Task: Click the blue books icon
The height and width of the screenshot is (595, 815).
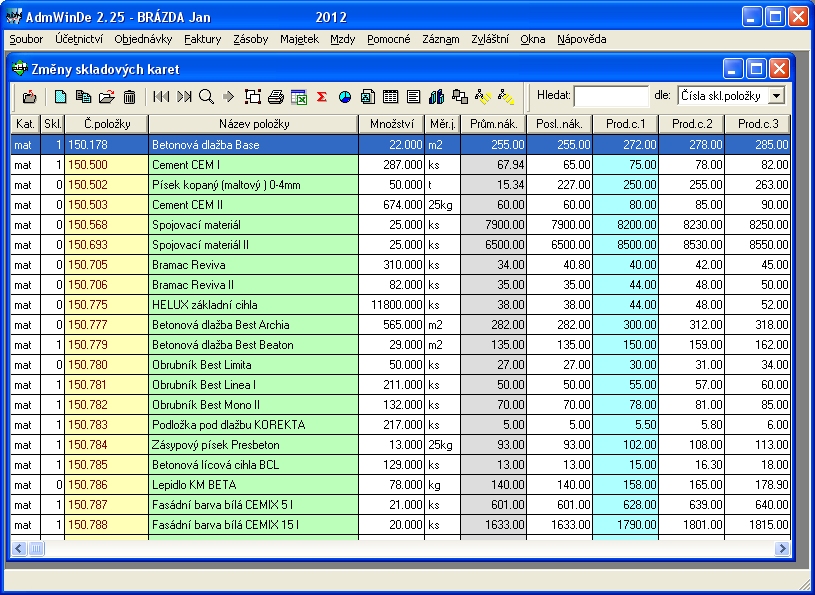Action: (x=437, y=97)
